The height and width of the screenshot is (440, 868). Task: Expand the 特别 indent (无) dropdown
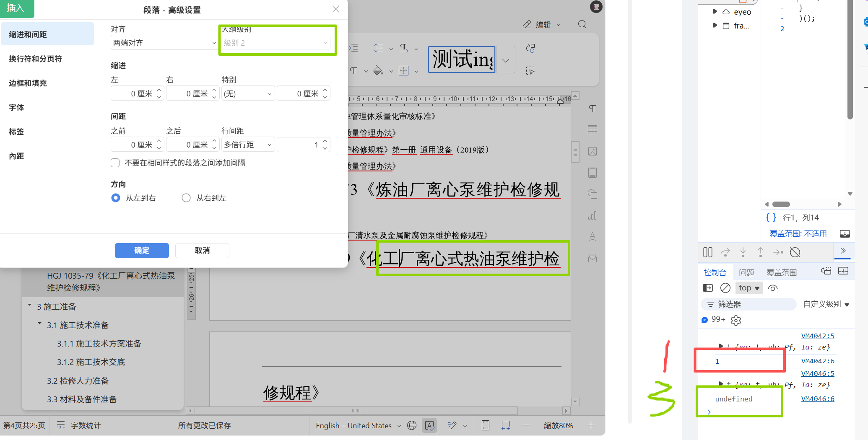tap(247, 93)
